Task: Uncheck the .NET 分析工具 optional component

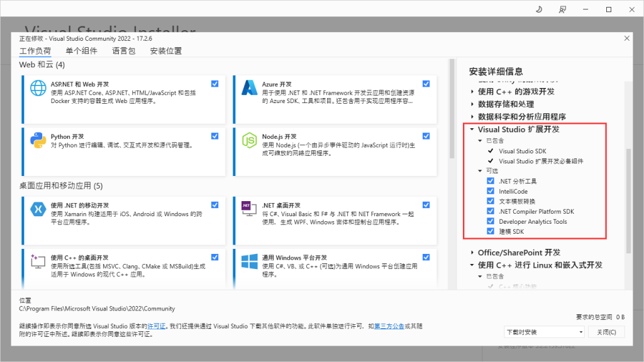Action: 491,181
